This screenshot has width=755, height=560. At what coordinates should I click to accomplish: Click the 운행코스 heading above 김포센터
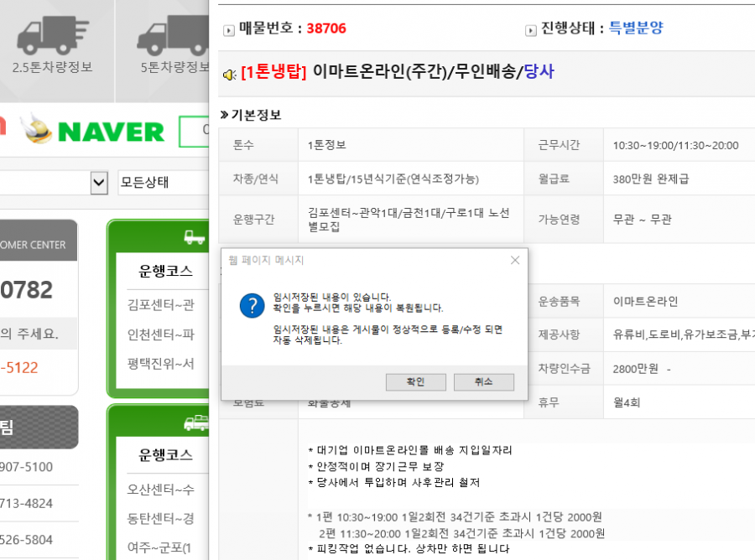[165, 271]
